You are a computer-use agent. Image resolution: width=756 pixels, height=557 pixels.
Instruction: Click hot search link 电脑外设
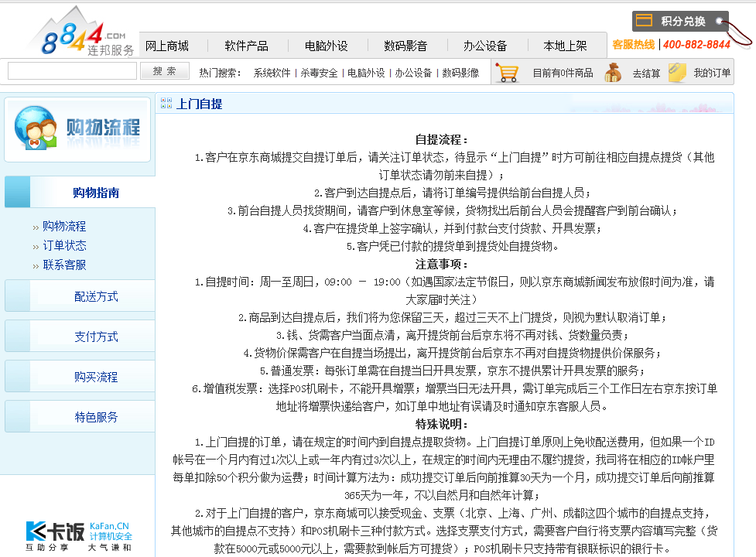(x=367, y=73)
